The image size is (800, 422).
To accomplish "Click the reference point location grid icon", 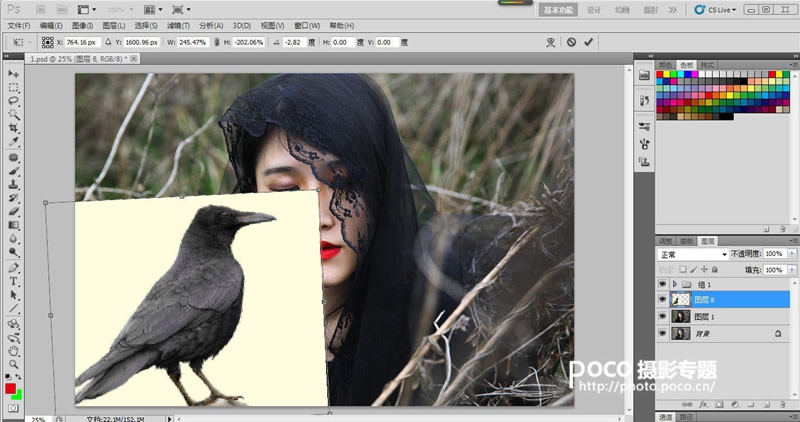I will pyautogui.click(x=47, y=42).
